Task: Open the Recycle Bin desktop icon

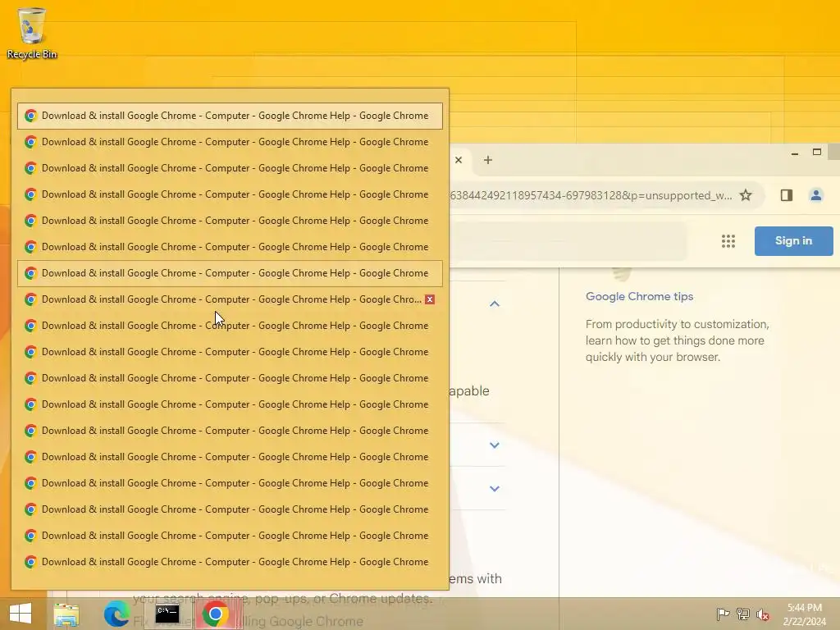Action: 32,33
